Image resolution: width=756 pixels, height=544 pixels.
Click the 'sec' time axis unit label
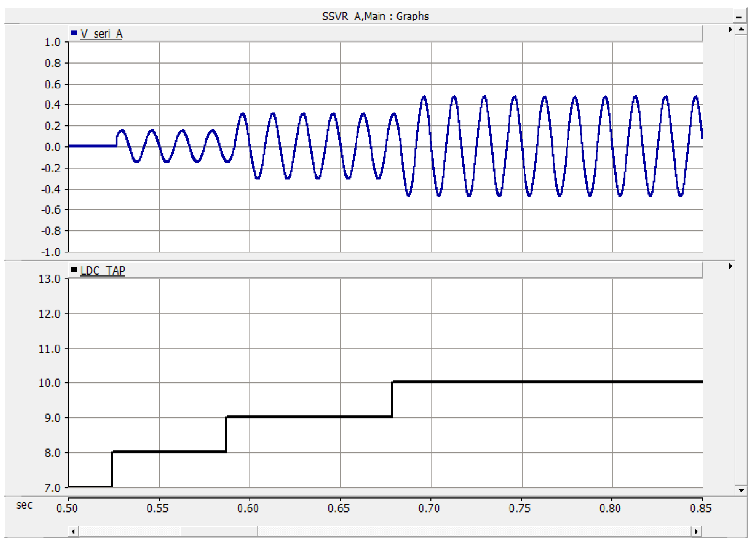click(24, 505)
